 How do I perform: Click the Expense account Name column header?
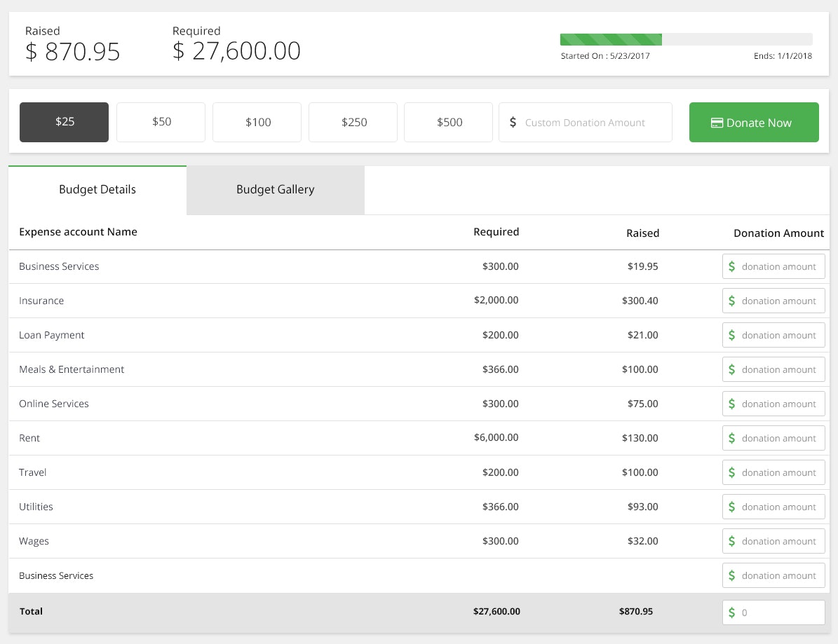coord(78,232)
